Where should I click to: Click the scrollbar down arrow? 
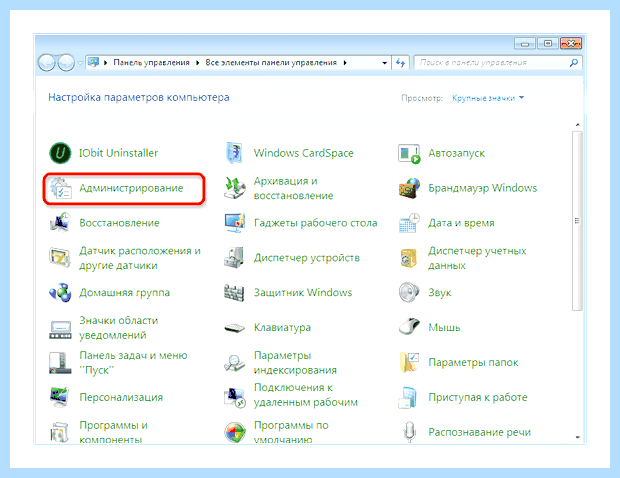point(577,437)
